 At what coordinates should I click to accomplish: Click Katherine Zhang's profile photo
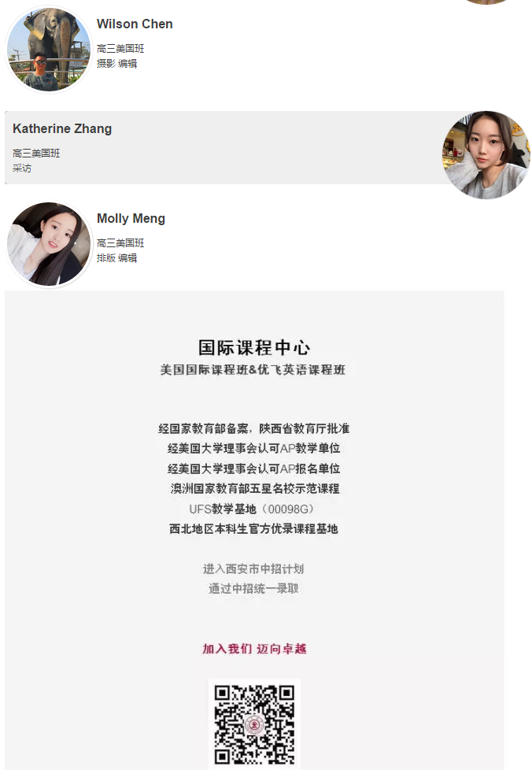click(486, 154)
